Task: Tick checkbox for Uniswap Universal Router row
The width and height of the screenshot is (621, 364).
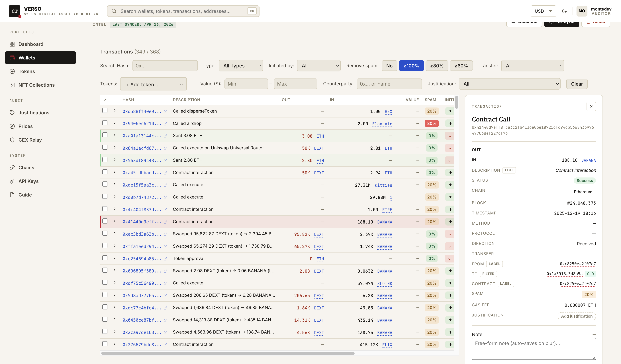Action: (x=105, y=147)
